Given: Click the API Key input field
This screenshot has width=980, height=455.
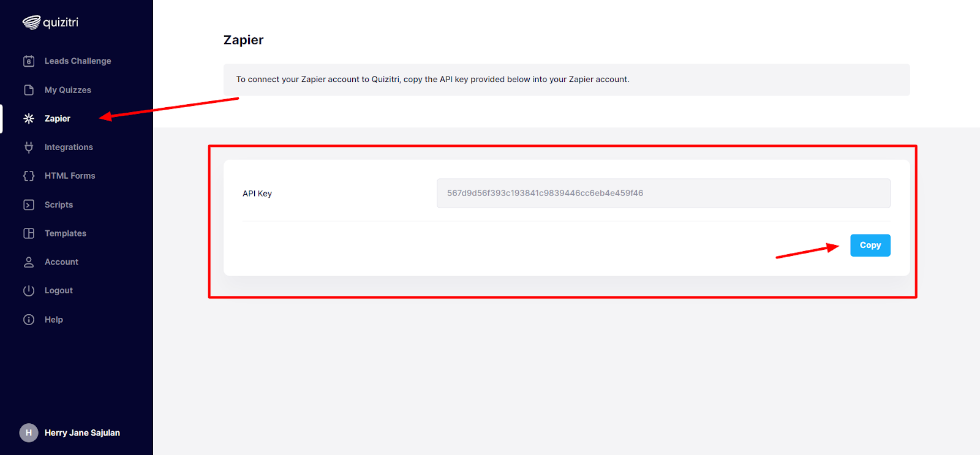Looking at the screenshot, I should pos(663,194).
